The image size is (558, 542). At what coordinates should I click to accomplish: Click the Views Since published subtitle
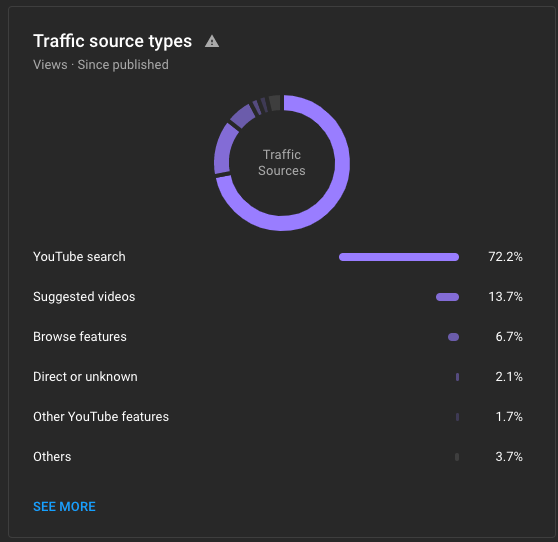point(101,65)
